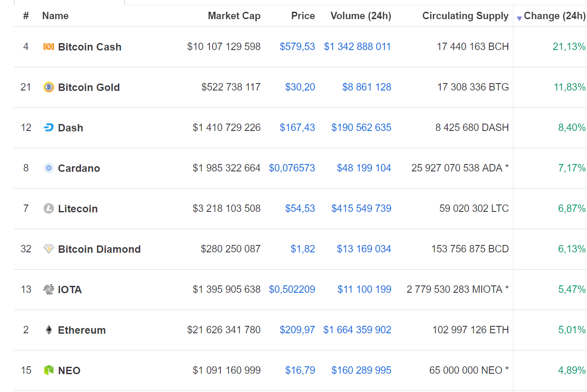Sort table by Price header

[303, 16]
